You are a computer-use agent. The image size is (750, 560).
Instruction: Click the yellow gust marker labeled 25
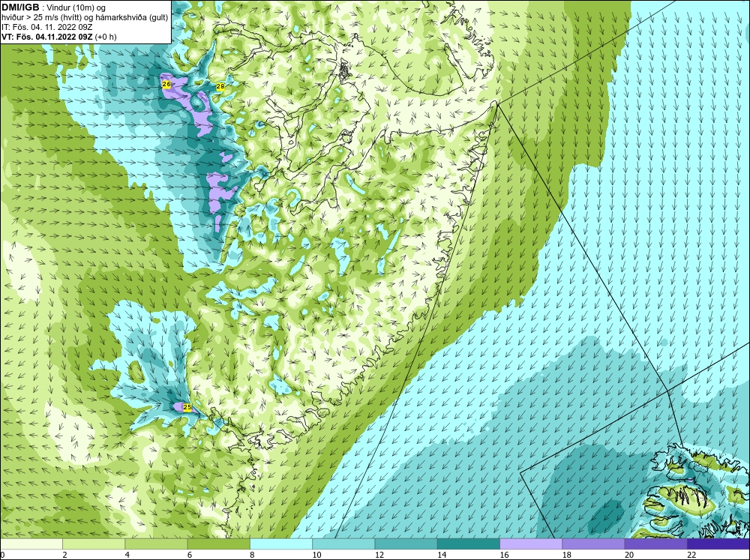click(x=187, y=408)
